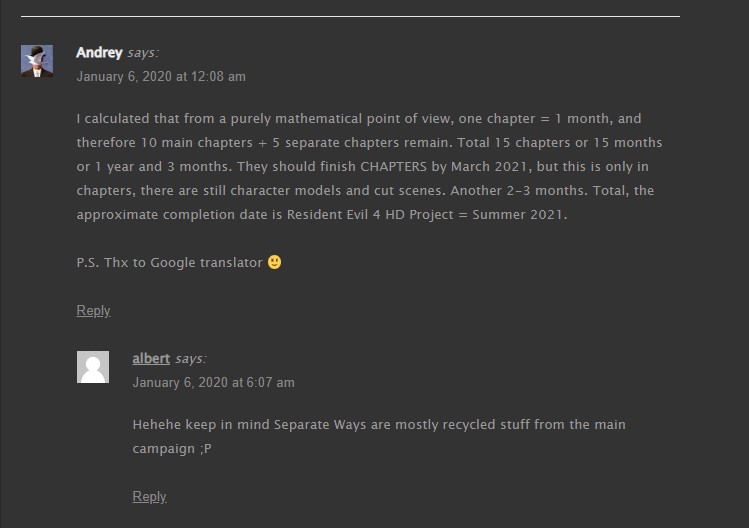The height and width of the screenshot is (528, 749).
Task: Reply to Andrey's comment
Action: pyautogui.click(x=93, y=311)
